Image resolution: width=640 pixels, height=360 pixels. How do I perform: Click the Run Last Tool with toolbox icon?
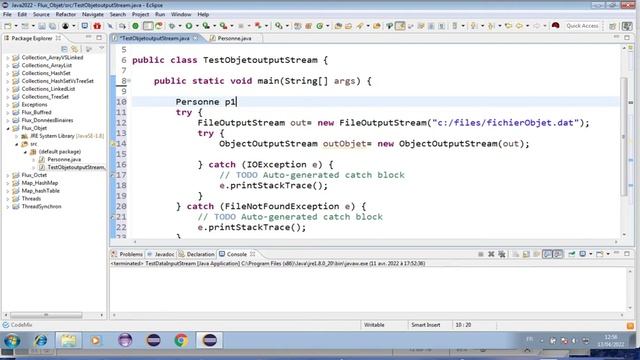point(223,26)
